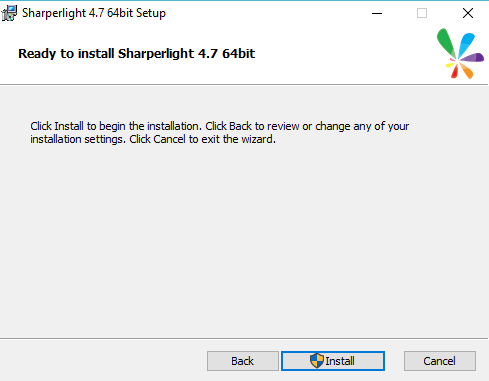This screenshot has height=381, width=489.
Task: Click the white header banner beside the heading
Action: [x=343, y=54]
